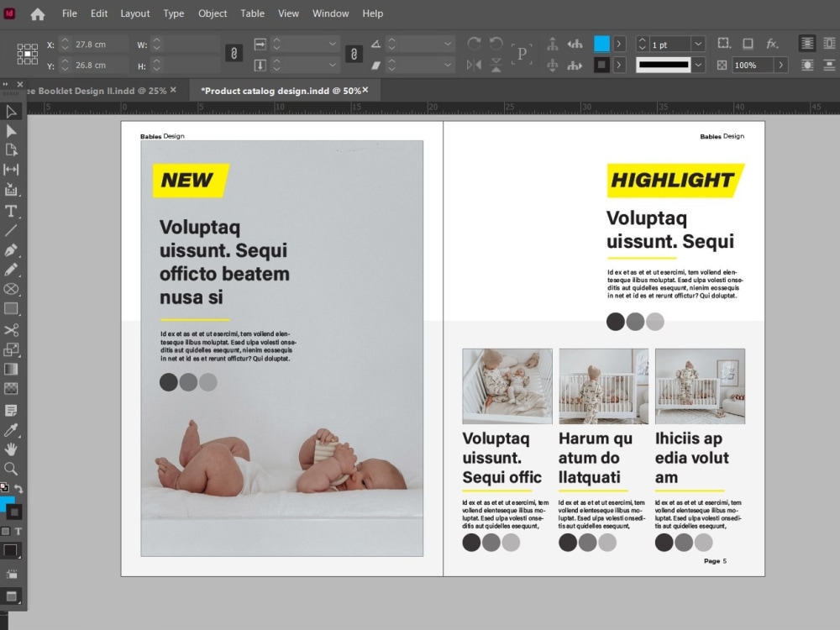
Task: Open the Edit menu
Action: (x=99, y=13)
